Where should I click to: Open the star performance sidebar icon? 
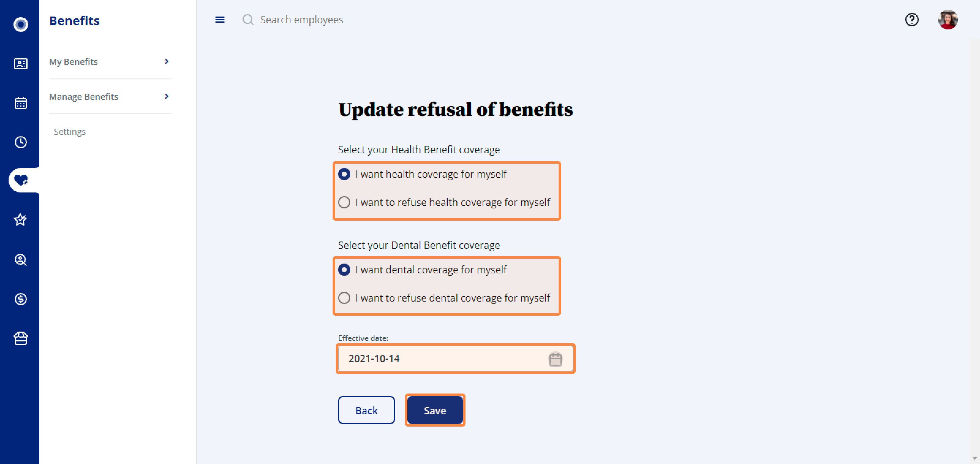(x=21, y=220)
